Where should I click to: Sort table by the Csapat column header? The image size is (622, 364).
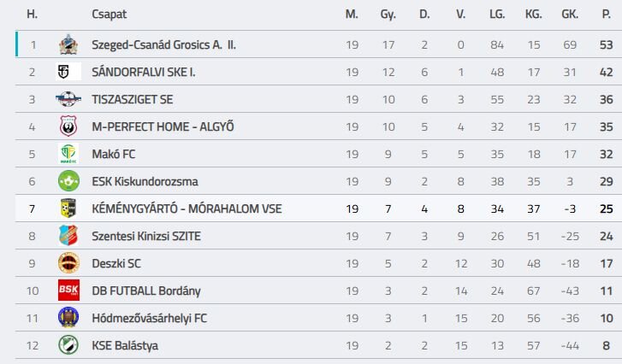pyautogui.click(x=110, y=15)
